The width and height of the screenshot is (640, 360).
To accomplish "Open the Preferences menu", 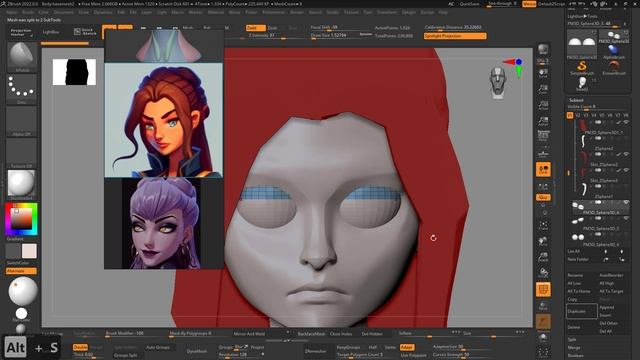I will click(273, 12).
